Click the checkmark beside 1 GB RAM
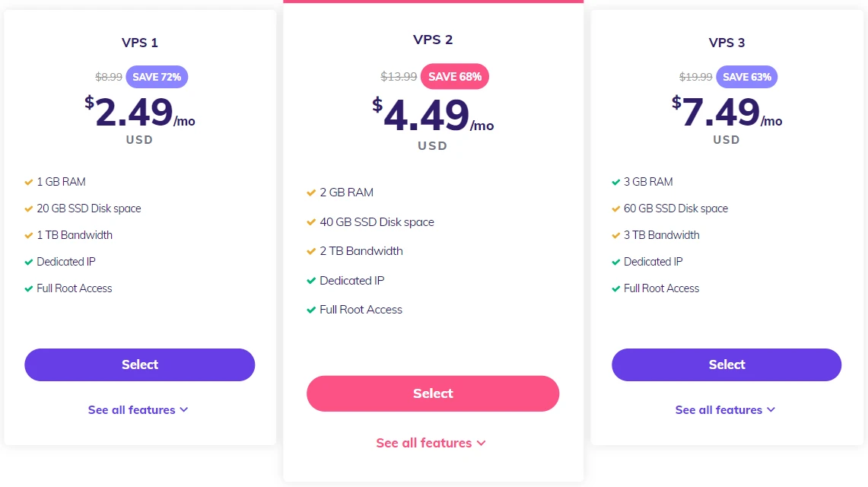 (x=30, y=182)
